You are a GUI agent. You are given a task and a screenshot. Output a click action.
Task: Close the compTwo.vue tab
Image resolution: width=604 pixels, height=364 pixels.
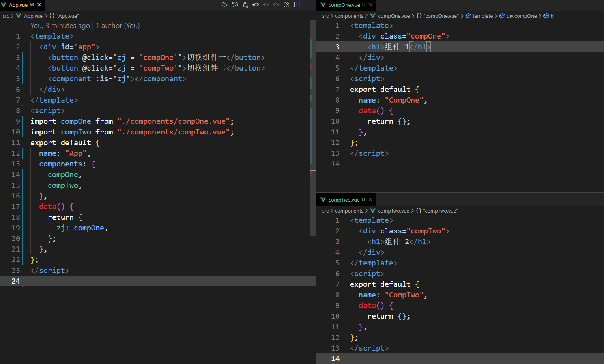pyautogui.click(x=370, y=200)
